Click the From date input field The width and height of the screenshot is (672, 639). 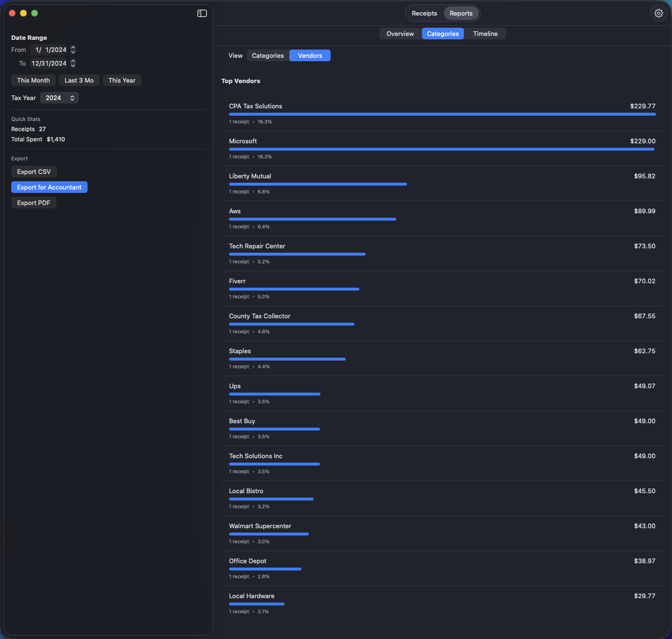(x=51, y=50)
